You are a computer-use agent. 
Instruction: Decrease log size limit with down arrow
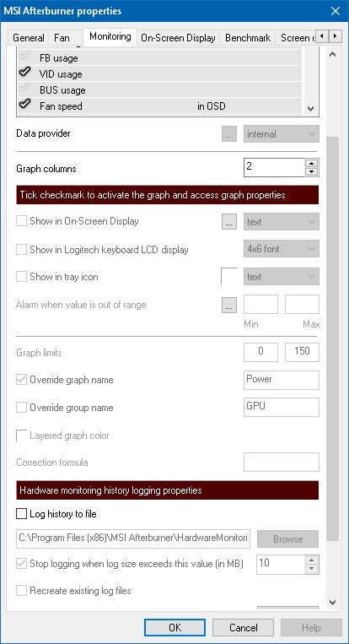(x=312, y=569)
